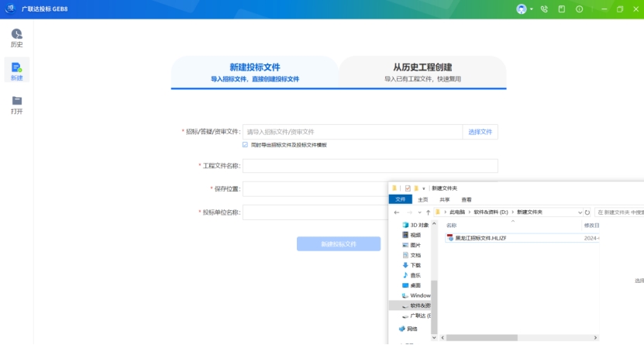Select the 新建 (New) sidebar icon
Image resolution: width=644 pixels, height=345 pixels.
point(16,71)
